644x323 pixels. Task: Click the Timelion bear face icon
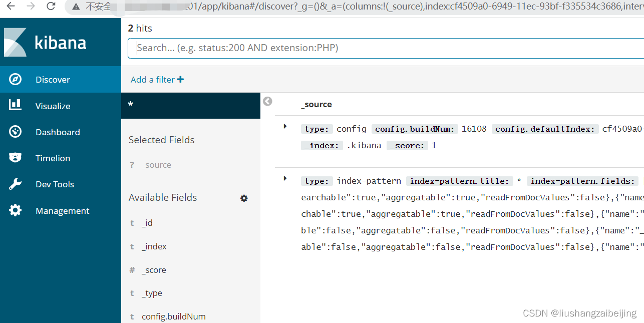point(16,158)
